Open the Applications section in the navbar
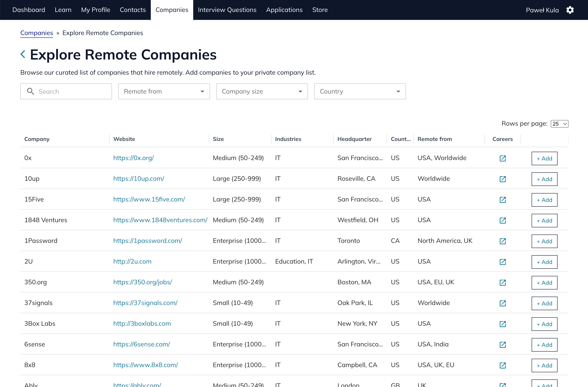The height and width of the screenshot is (387, 588). [x=284, y=10]
